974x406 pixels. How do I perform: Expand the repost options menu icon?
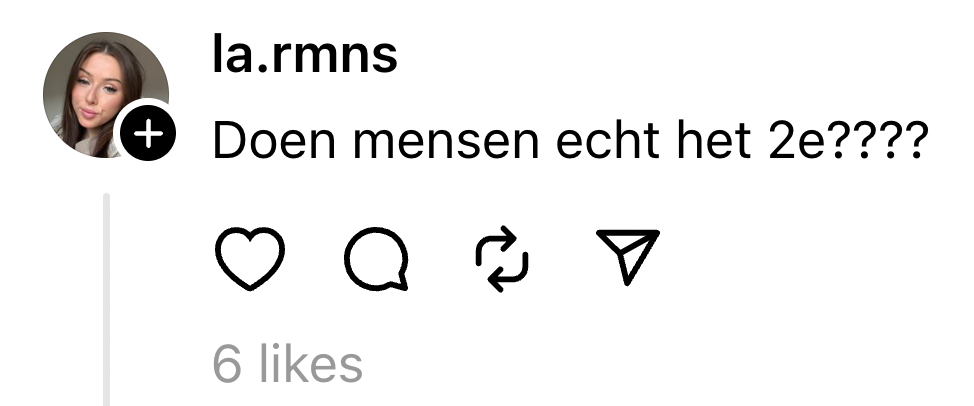click(502, 258)
